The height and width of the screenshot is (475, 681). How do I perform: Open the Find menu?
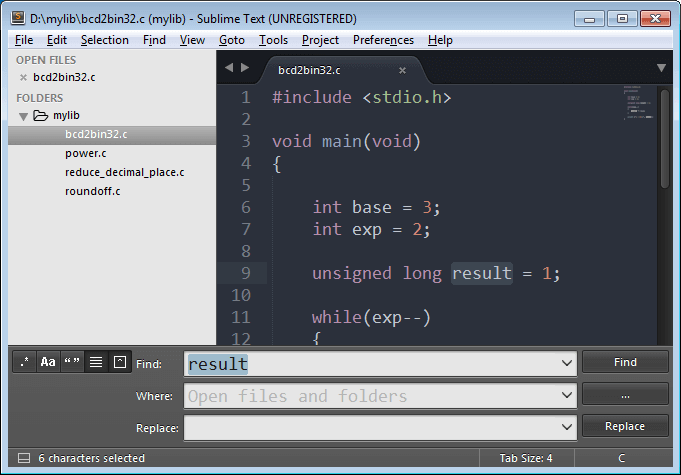[154, 40]
